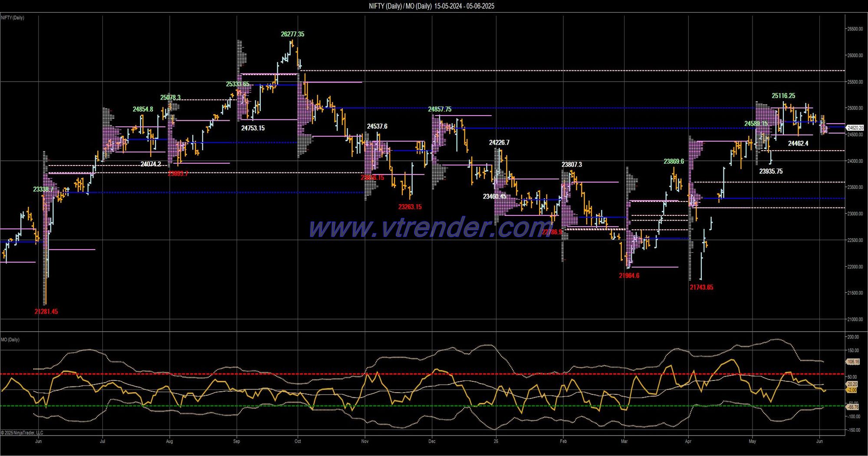
Task: Select the Apr date axis label
Action: [688, 442]
